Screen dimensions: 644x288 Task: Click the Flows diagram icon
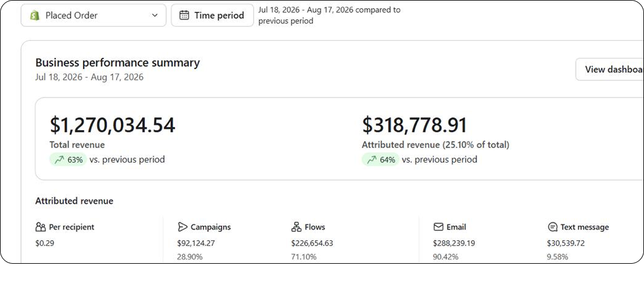297,227
